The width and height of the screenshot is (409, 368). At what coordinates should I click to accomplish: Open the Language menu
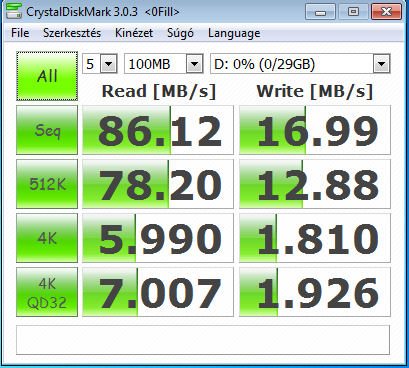coord(234,33)
